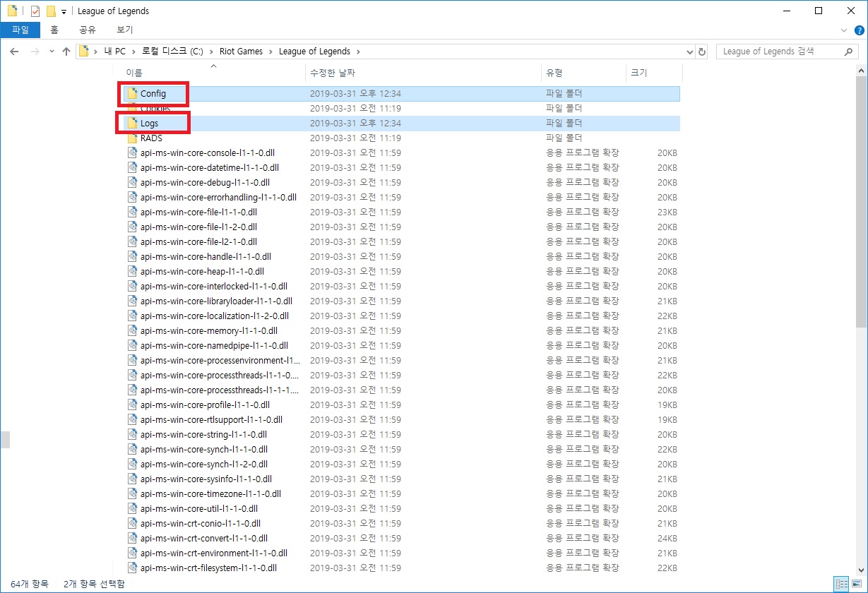Click the api-ms-win-crt-conio-l1-1-0.dll file icon

[132, 524]
